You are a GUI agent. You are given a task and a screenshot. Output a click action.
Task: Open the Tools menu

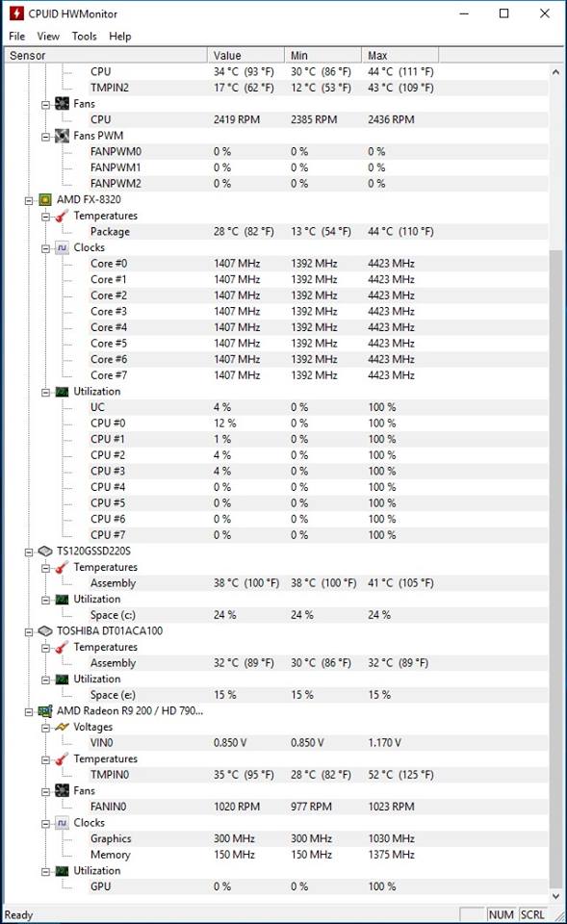[x=85, y=36]
